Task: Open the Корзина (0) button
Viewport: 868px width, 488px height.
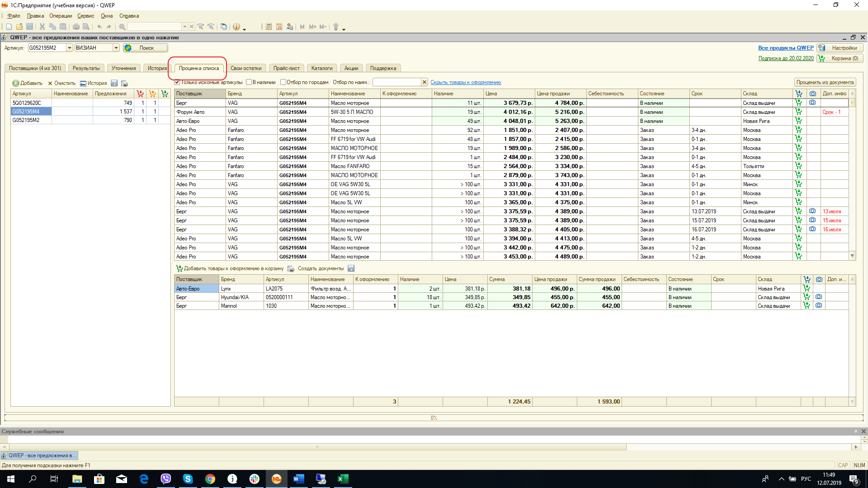Action: (840, 58)
